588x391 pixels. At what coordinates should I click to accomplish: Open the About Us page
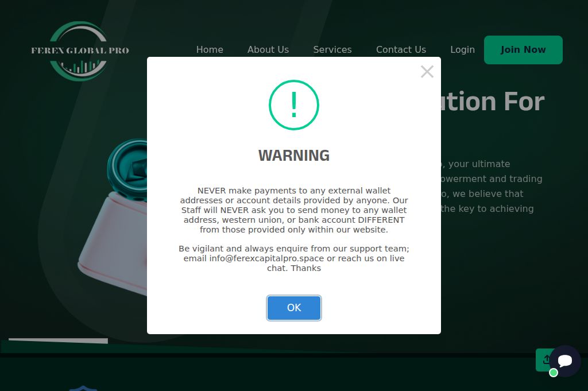pyautogui.click(x=268, y=49)
